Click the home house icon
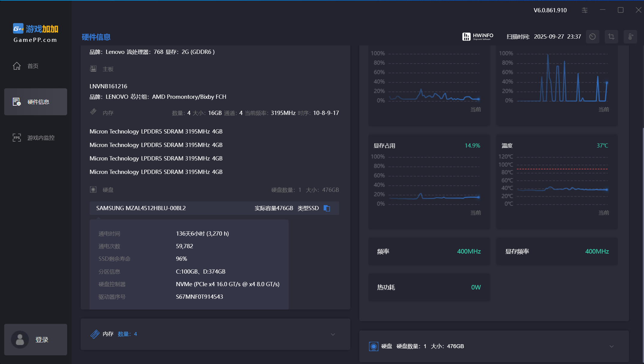The image size is (644, 364). tap(17, 66)
